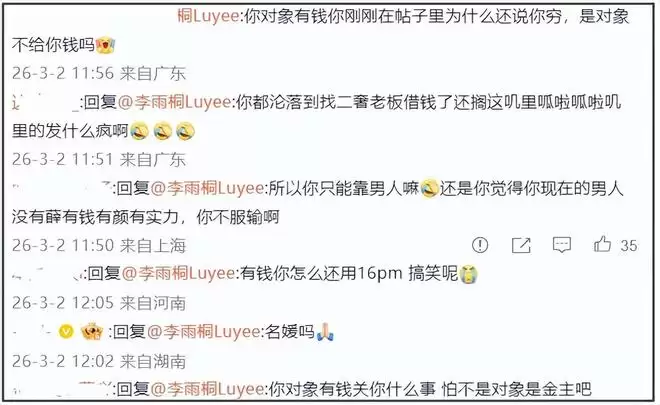This screenshot has width=660, height=405.
Task: Click @李雨桐Luyee mention in 二奢老板 reply
Action: pyautogui.click(x=174, y=102)
